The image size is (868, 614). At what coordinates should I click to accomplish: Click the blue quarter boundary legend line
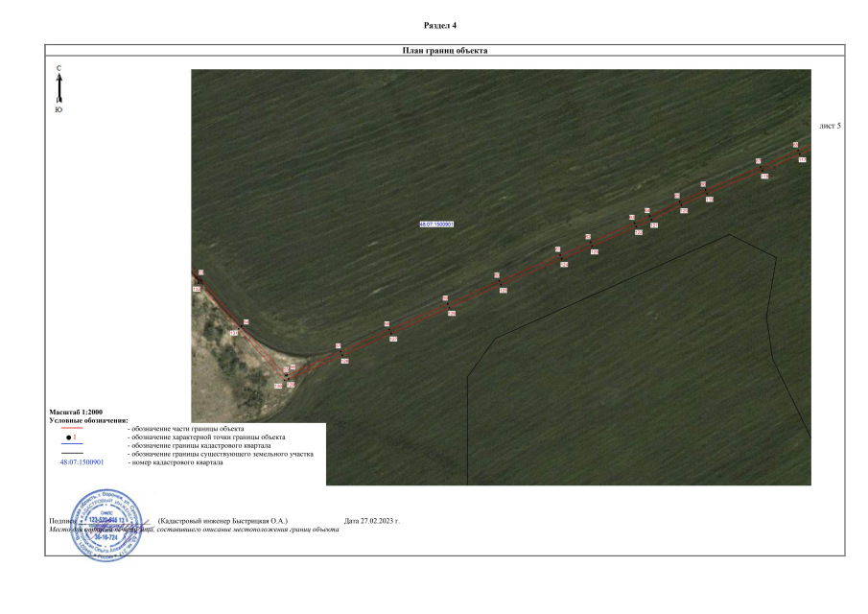coord(72,446)
